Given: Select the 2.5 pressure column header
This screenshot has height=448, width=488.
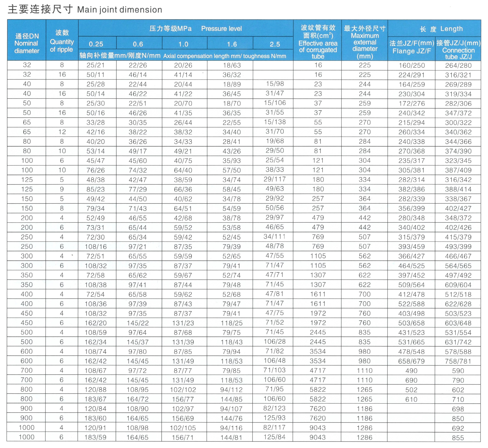Looking at the screenshot, I should click(273, 43).
